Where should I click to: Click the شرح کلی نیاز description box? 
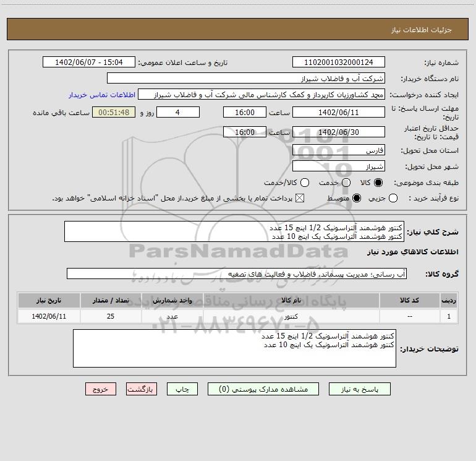234,231
